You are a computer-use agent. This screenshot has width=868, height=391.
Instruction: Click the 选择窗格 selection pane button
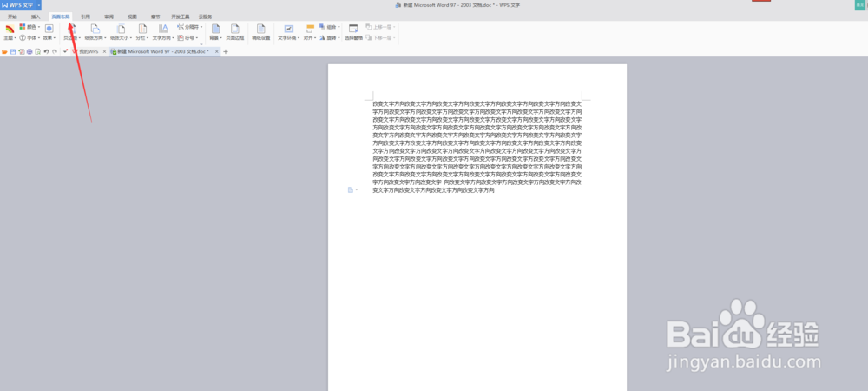tap(353, 32)
